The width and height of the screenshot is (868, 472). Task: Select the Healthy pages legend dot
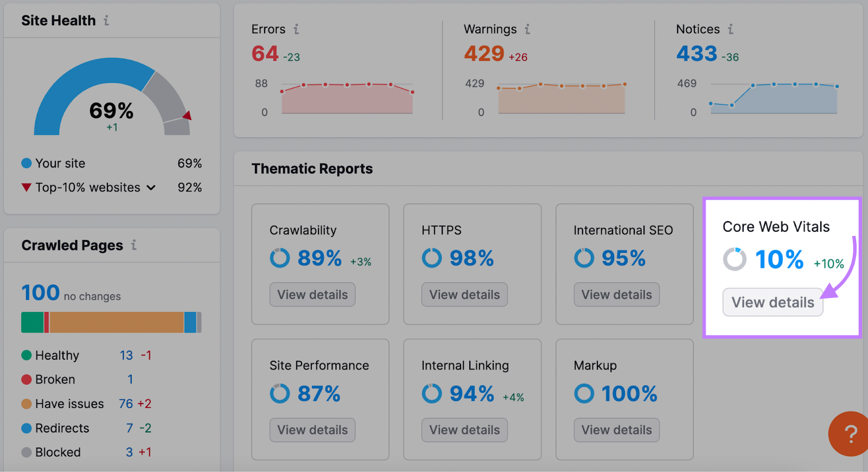(x=25, y=355)
